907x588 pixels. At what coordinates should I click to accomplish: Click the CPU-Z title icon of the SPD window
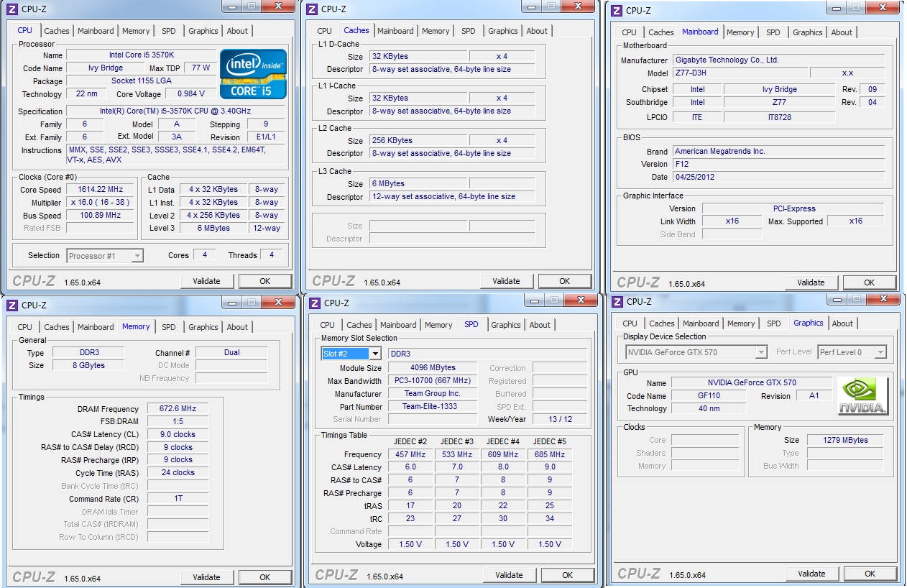tap(314, 303)
